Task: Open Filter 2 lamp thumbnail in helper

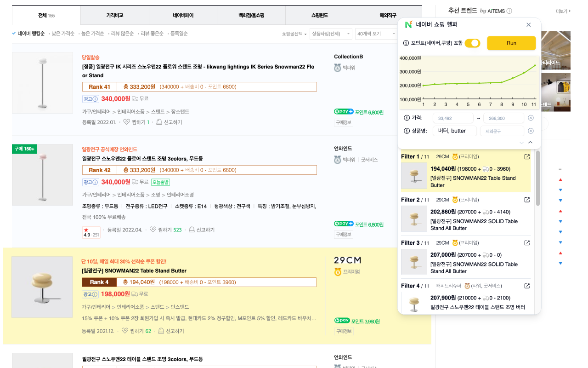Action: [414, 218]
